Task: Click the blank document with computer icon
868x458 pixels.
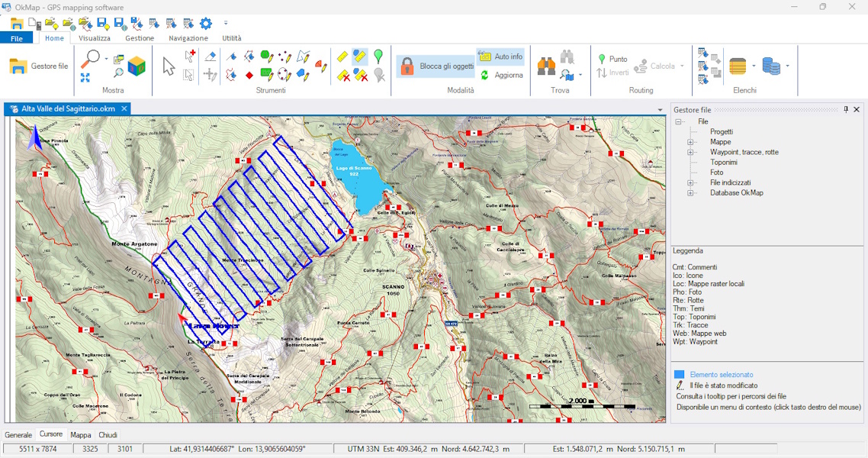Action: 34,23
